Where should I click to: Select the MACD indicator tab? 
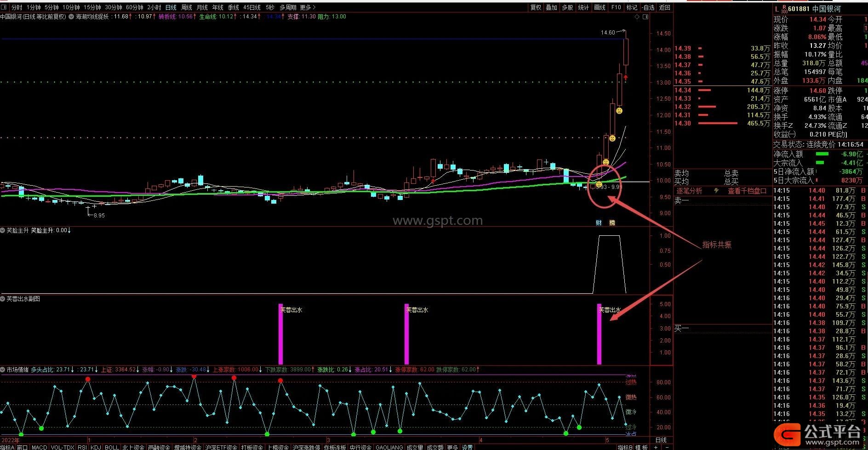[40, 447]
